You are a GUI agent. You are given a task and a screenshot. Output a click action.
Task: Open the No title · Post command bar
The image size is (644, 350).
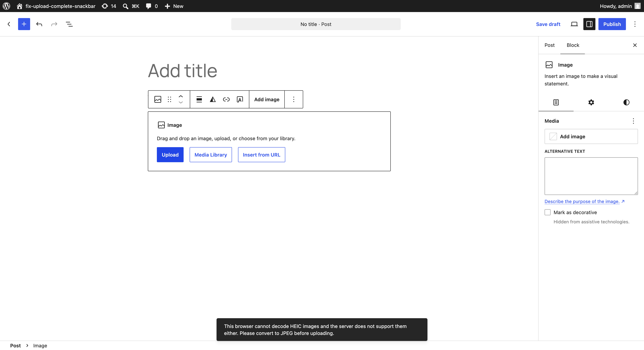tap(316, 24)
